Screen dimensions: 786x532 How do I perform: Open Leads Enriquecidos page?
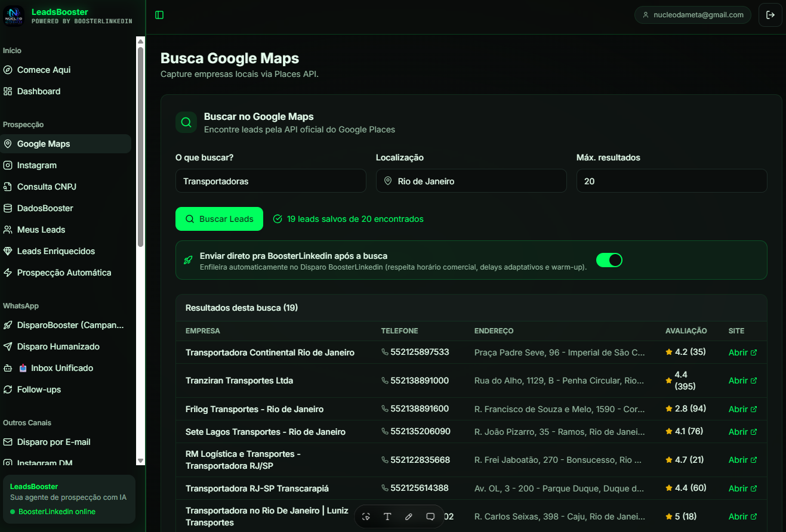(66, 251)
